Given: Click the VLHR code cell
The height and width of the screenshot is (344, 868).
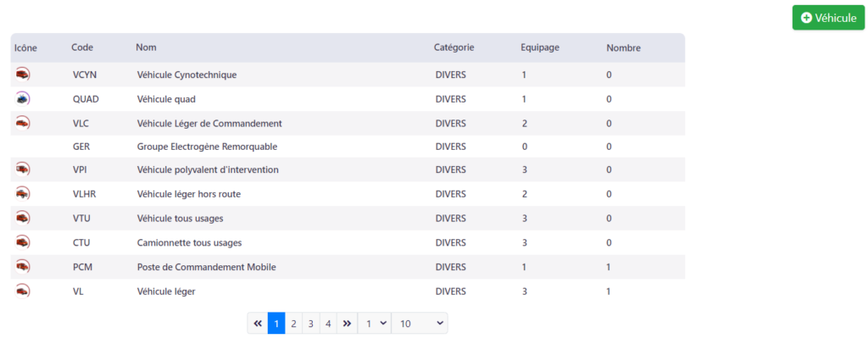Looking at the screenshot, I should 84,194.
